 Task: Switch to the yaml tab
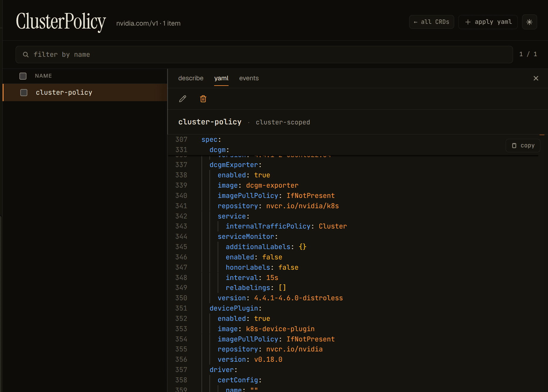pos(221,78)
